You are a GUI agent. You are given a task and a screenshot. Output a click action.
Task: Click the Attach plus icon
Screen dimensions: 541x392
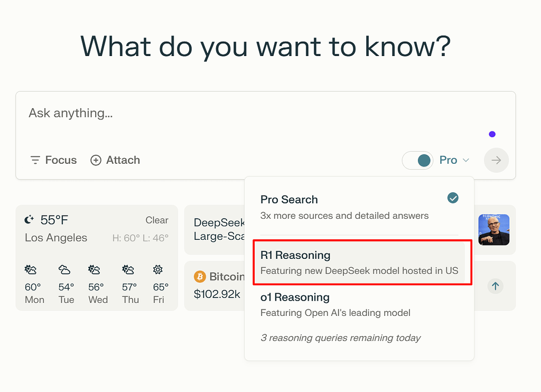pos(96,160)
